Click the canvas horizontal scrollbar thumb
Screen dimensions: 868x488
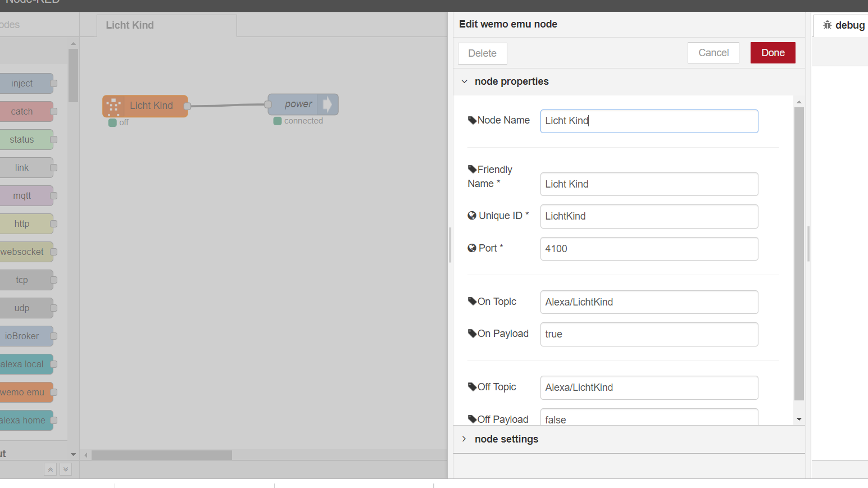[162, 455]
